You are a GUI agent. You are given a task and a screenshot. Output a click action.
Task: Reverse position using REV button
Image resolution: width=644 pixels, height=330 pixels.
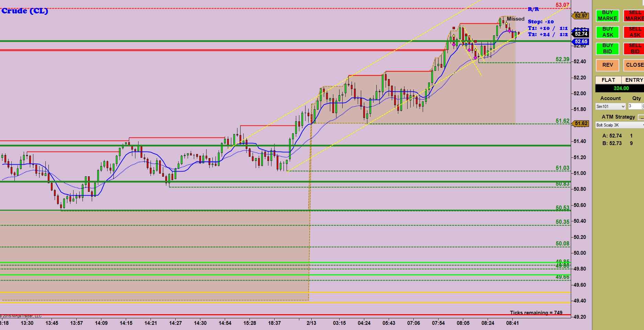coord(607,65)
